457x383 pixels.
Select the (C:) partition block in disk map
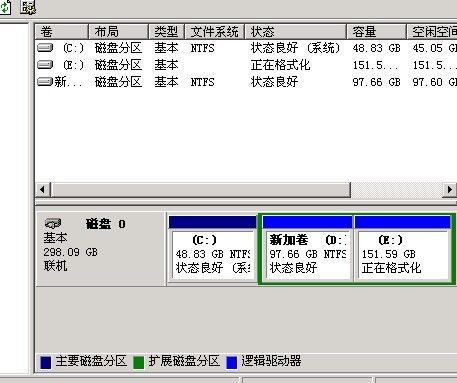pyautogui.click(x=213, y=249)
